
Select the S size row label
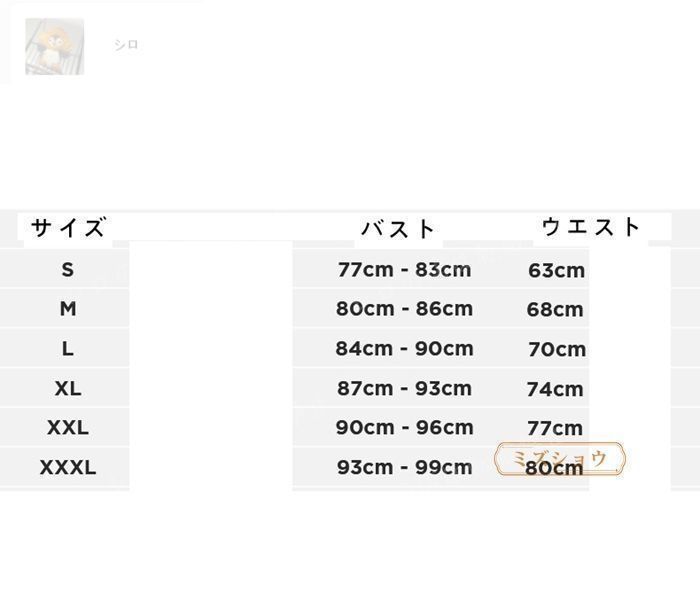click(67, 270)
